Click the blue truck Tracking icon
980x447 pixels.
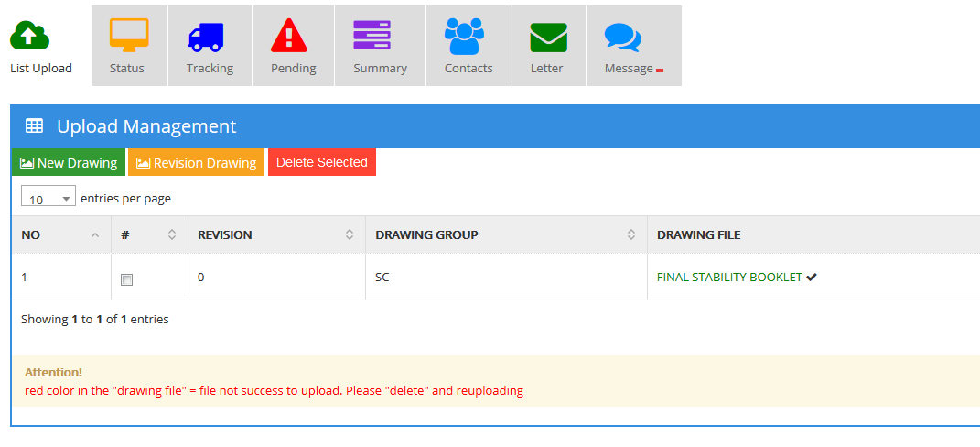(206, 36)
